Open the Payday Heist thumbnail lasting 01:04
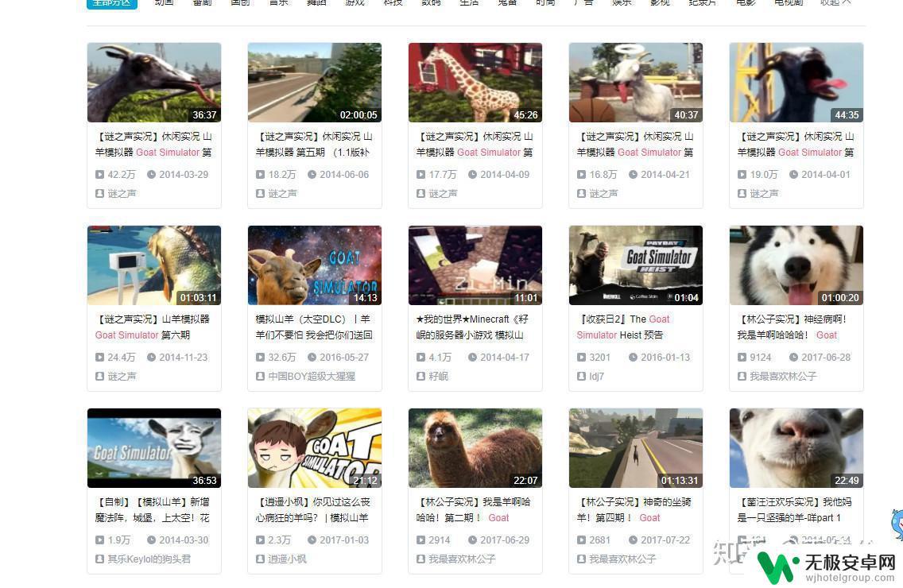The image size is (903, 588). tap(636, 265)
